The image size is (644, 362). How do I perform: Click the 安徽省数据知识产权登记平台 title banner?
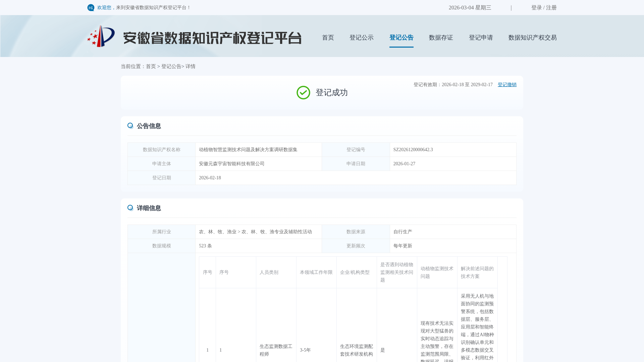pos(212,38)
